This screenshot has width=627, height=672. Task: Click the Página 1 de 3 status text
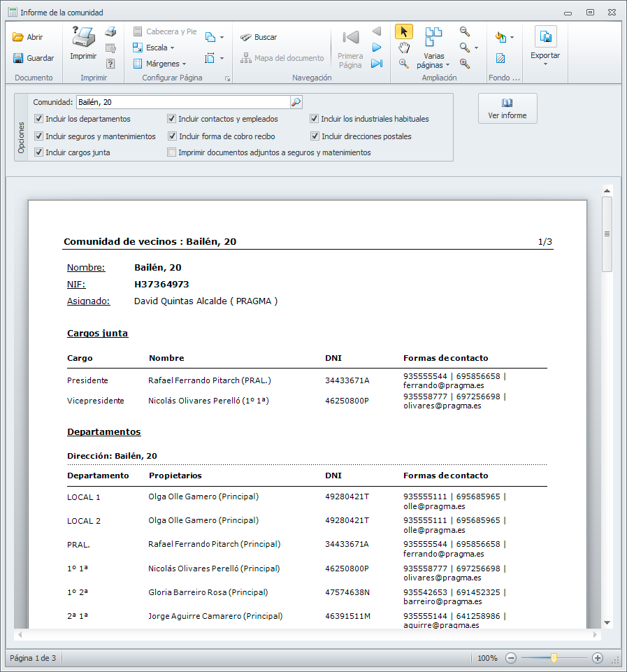click(33, 658)
